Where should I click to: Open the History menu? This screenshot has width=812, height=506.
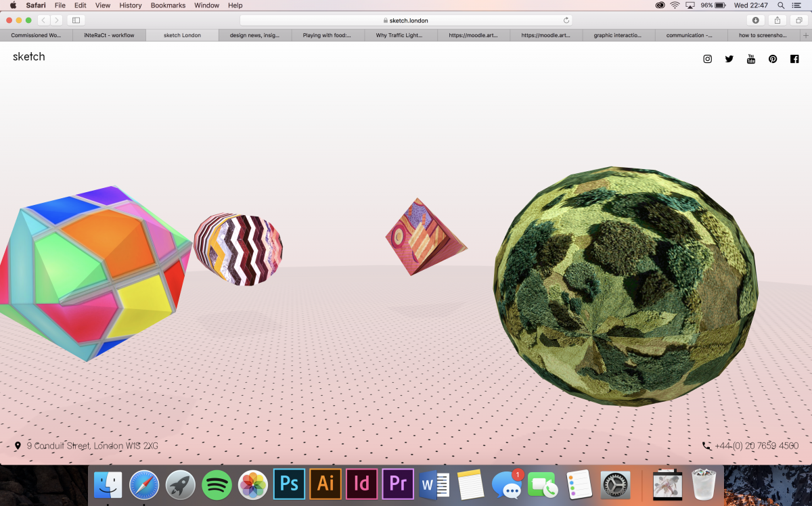[x=131, y=5]
